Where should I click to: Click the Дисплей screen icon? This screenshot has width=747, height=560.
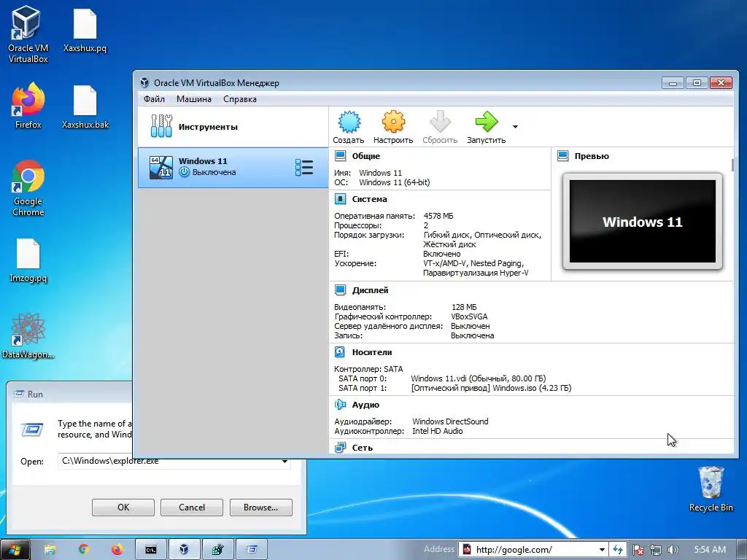(x=340, y=290)
